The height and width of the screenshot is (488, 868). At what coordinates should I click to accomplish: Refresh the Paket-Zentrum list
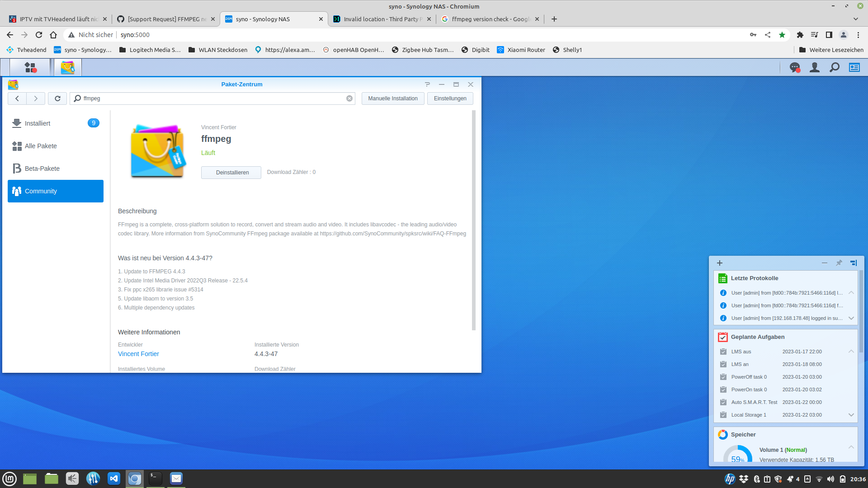(57, 99)
